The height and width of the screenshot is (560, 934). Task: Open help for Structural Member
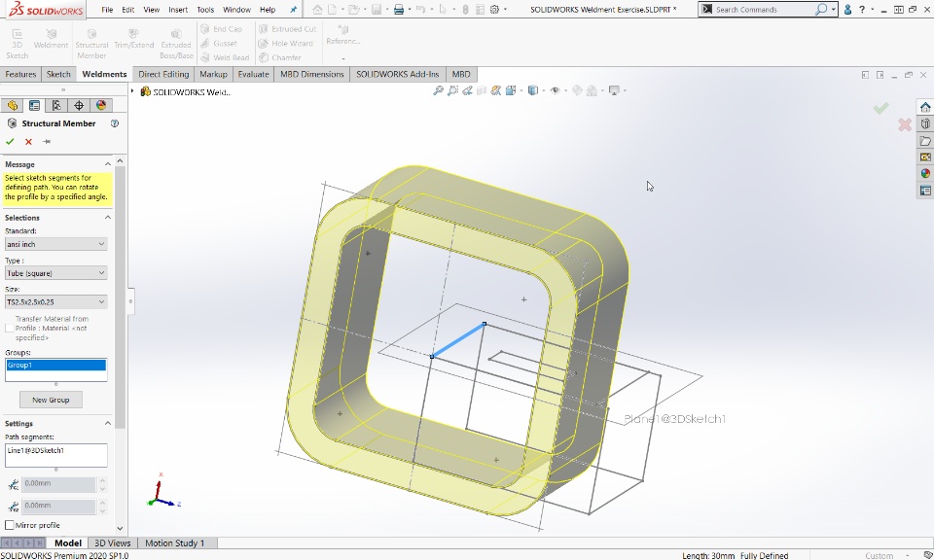115,123
